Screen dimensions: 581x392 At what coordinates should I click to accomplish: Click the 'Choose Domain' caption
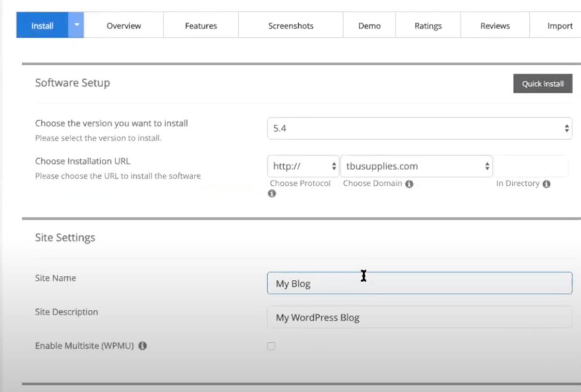click(373, 183)
